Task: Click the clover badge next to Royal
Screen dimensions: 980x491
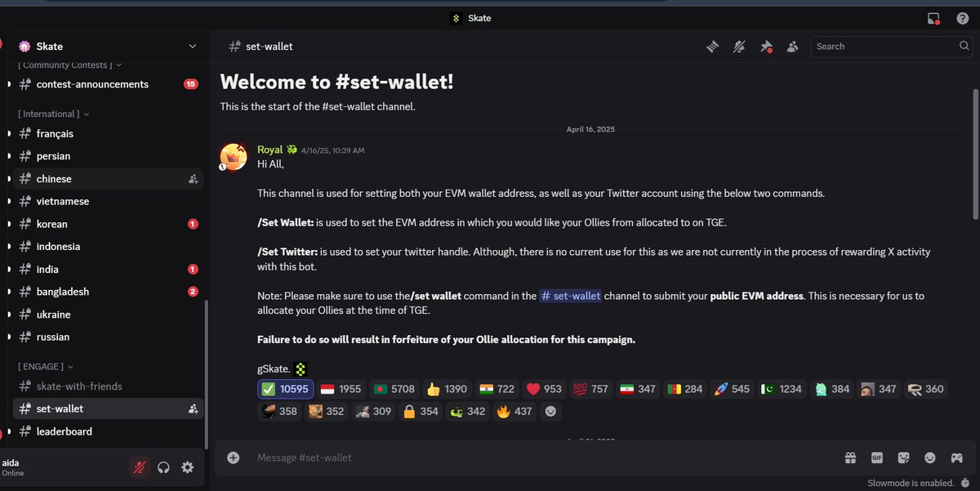Action: pyautogui.click(x=292, y=150)
